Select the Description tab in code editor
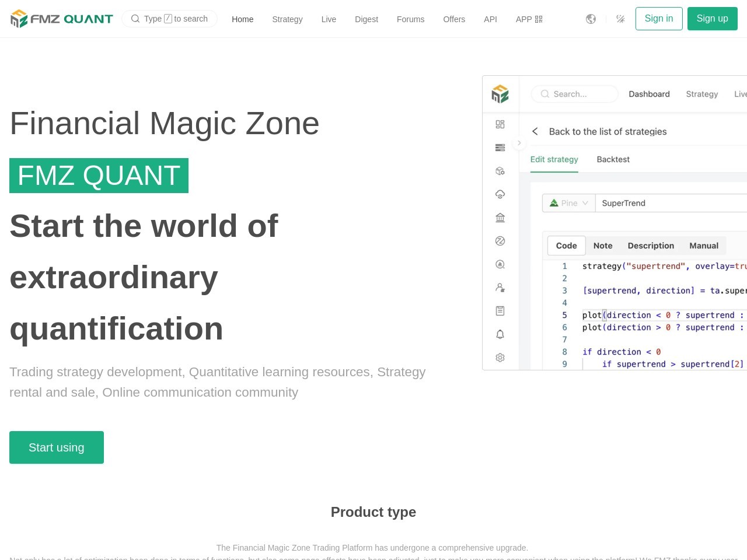 click(651, 246)
